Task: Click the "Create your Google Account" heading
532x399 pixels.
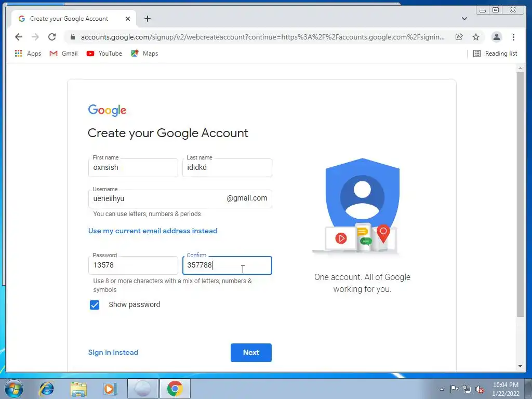Action: coord(168,133)
